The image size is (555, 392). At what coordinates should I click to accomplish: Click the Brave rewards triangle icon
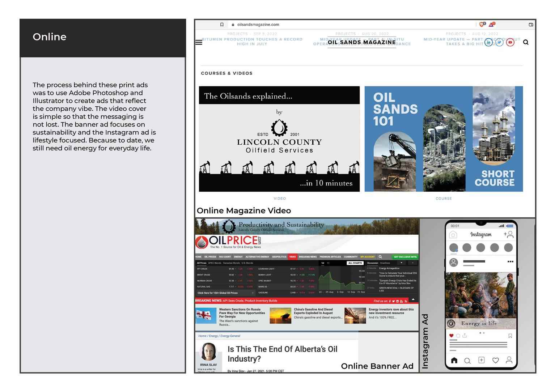pyautogui.click(x=492, y=24)
